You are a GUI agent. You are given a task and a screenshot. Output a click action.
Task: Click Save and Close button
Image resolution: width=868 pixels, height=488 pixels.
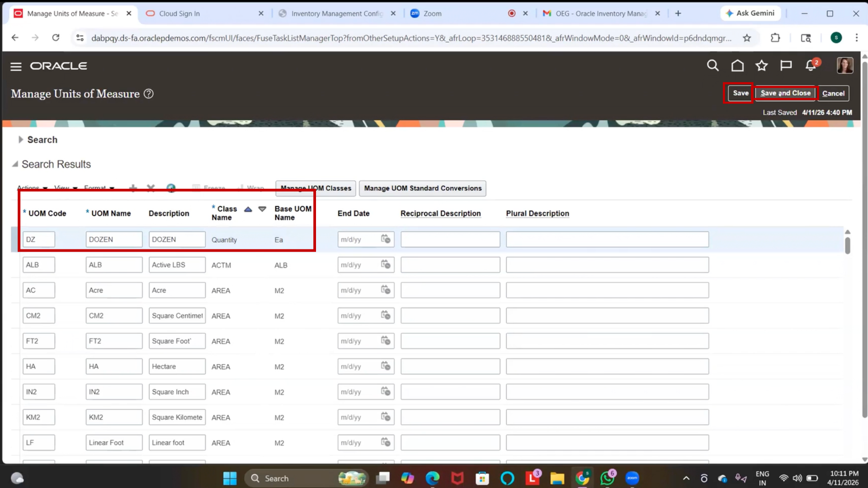coord(785,93)
